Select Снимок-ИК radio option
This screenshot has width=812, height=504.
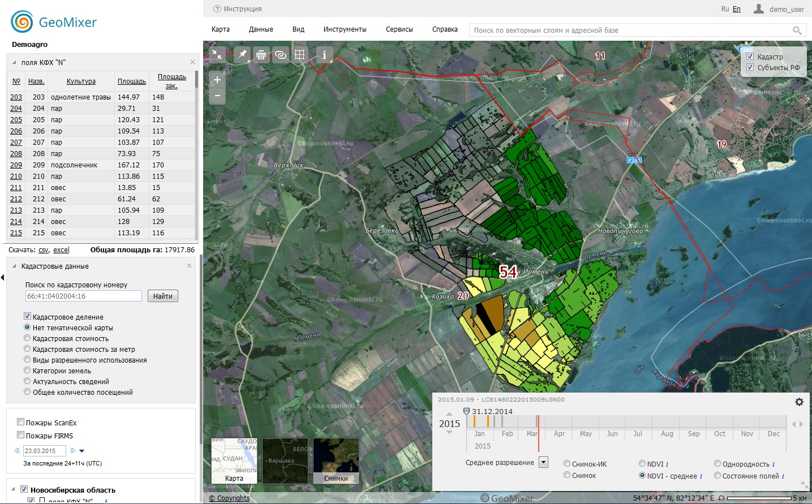click(x=567, y=463)
